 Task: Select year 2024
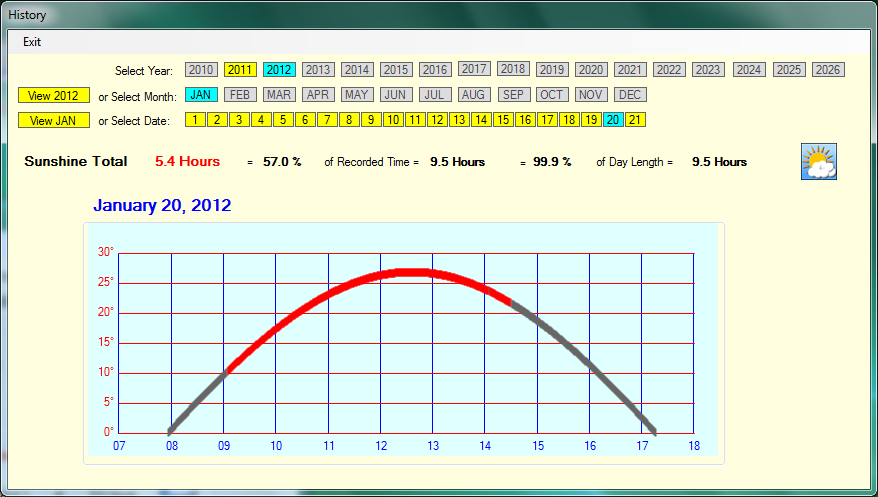pyautogui.click(x=749, y=69)
